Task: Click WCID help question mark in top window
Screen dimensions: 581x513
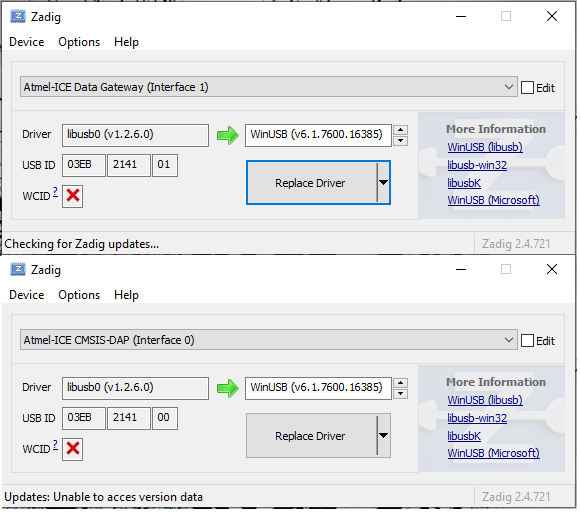Action: (x=55, y=192)
